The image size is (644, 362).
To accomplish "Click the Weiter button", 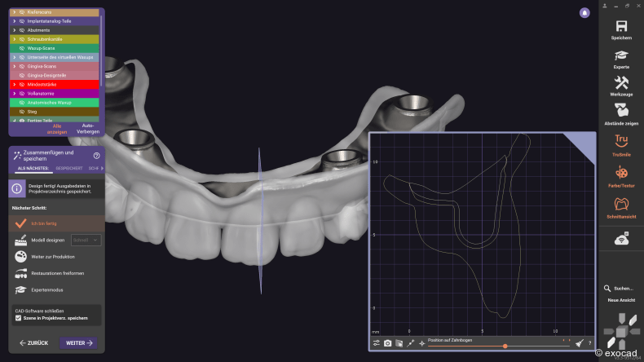I will click(x=79, y=343).
